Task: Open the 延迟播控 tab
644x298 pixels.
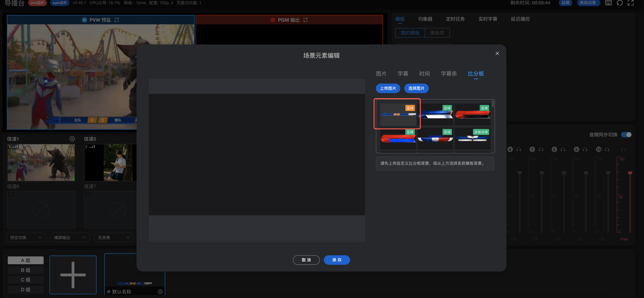Action: coord(520,19)
